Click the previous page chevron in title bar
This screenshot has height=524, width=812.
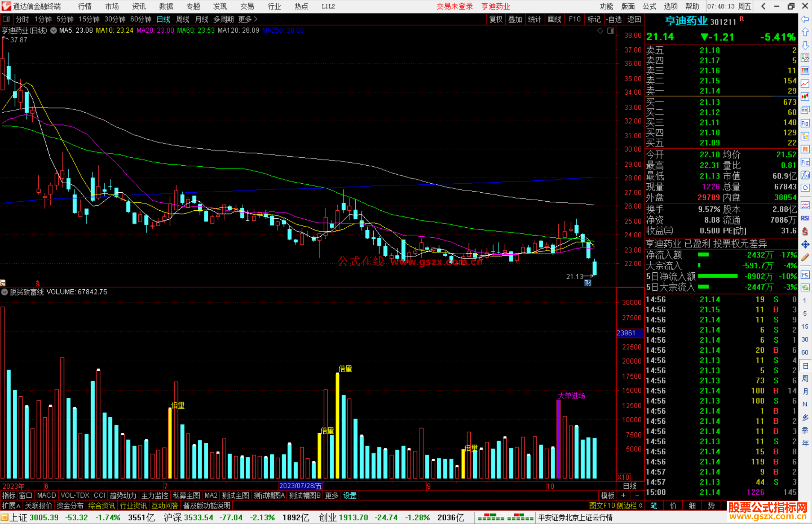point(763,6)
